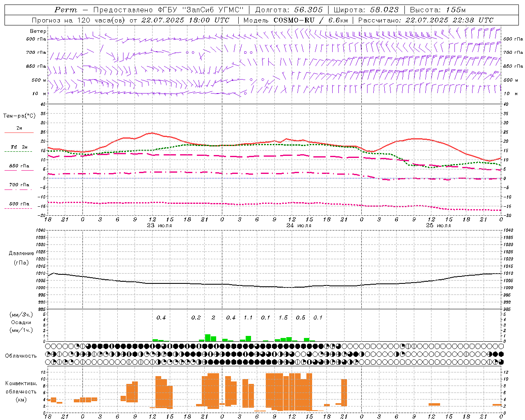525x420 pixels.
Task: Click the "24 июля" date label
Action: pyautogui.click(x=299, y=226)
